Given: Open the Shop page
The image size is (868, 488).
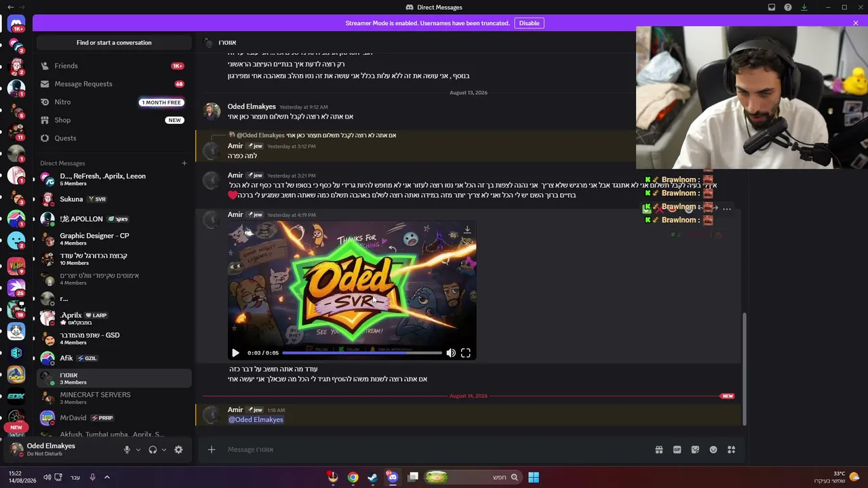Looking at the screenshot, I should point(113,120).
